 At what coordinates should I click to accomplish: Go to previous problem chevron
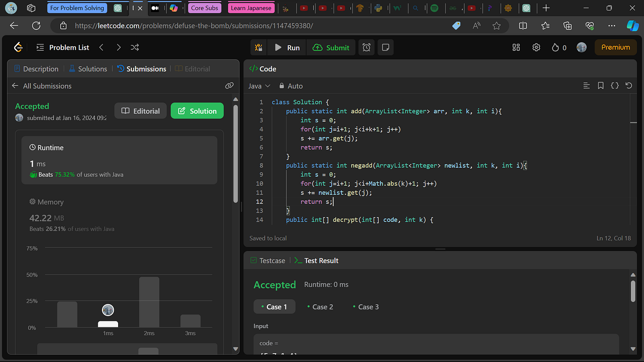coord(101,47)
